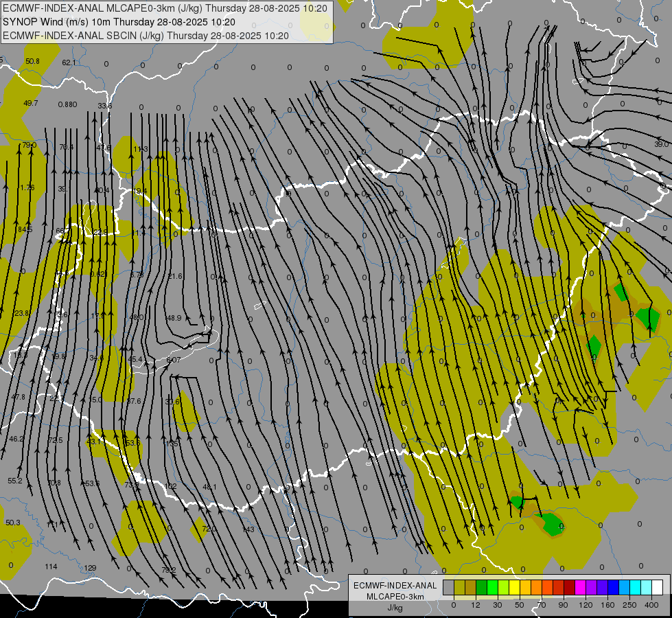Click the map value 79.2
The image size is (672, 618).
point(169,571)
